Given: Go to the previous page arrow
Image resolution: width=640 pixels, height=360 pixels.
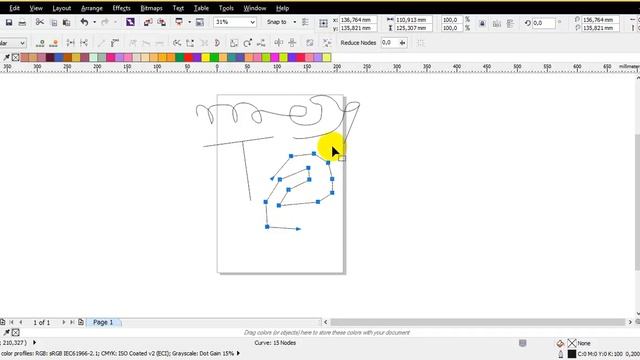Looking at the screenshot, I should [x=20, y=322].
